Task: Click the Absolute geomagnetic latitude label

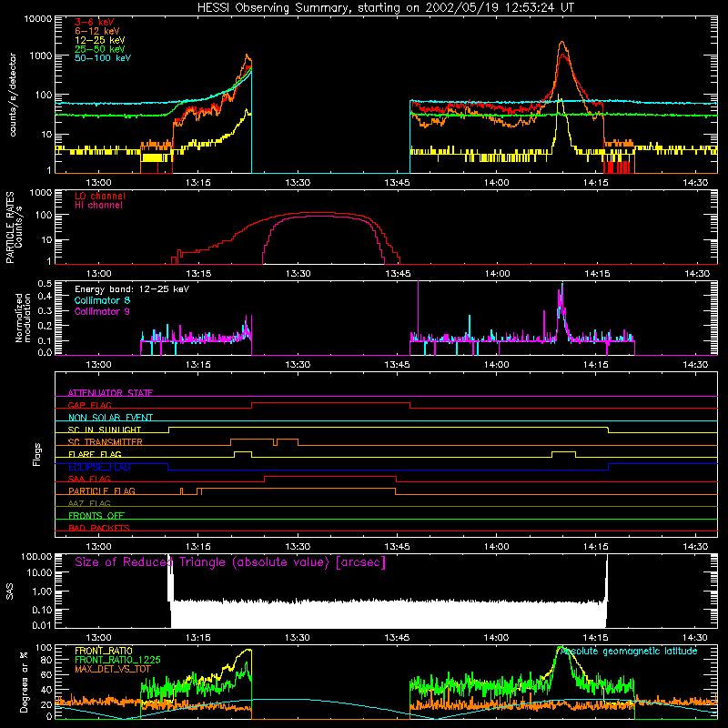Action: (629, 652)
